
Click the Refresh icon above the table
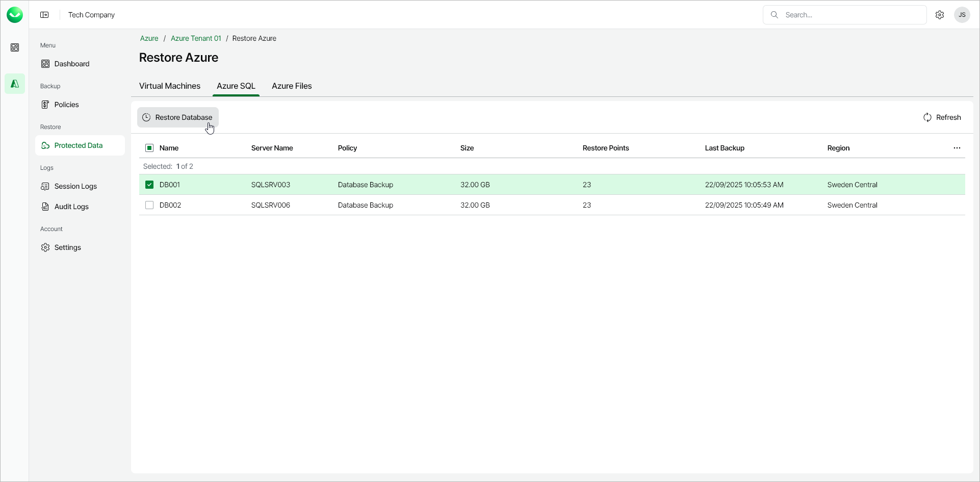tap(928, 117)
